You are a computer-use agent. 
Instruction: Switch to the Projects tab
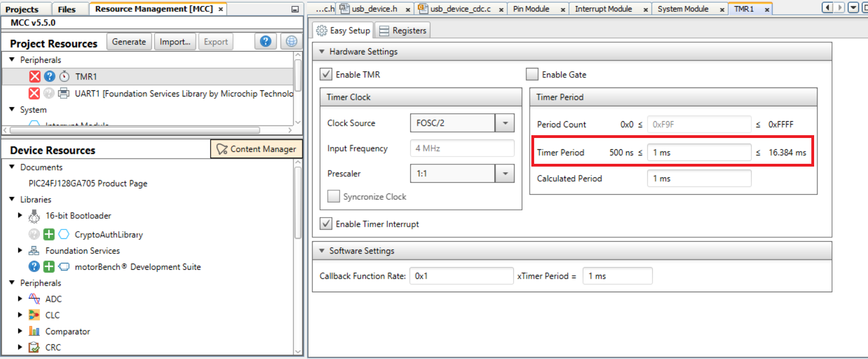pyautogui.click(x=26, y=9)
